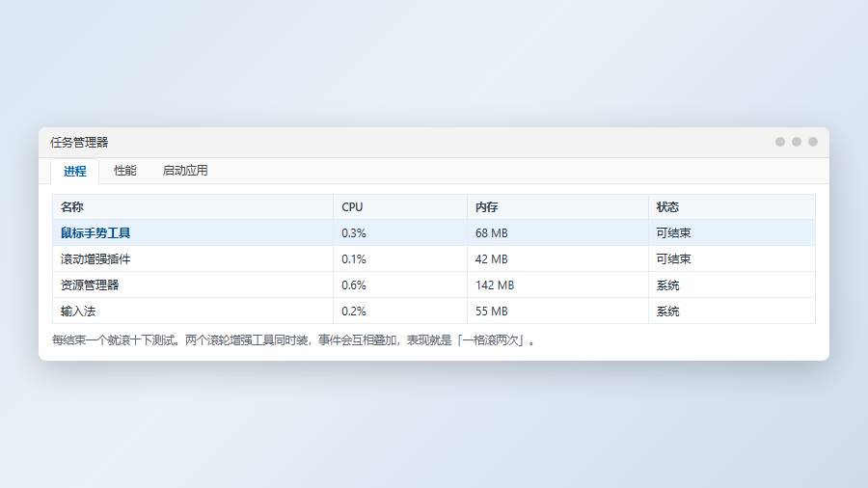Sort by the 内存 column header
Image resolution: width=868 pixels, height=488 pixels.
pos(557,207)
